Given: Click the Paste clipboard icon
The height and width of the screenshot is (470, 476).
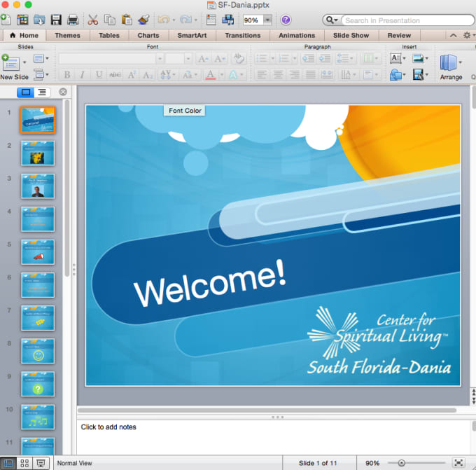Looking at the screenshot, I should click(127, 20).
